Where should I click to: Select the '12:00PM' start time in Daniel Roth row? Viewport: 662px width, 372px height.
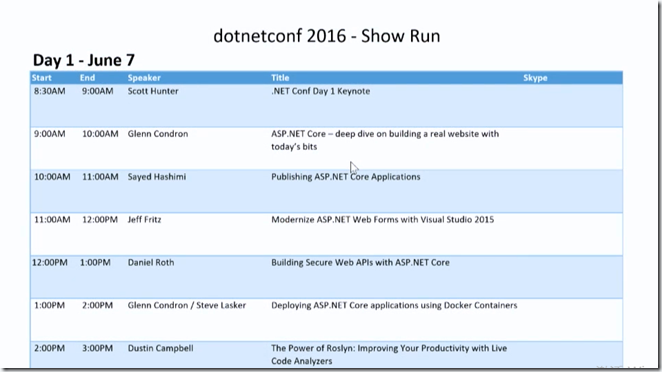tap(50, 263)
